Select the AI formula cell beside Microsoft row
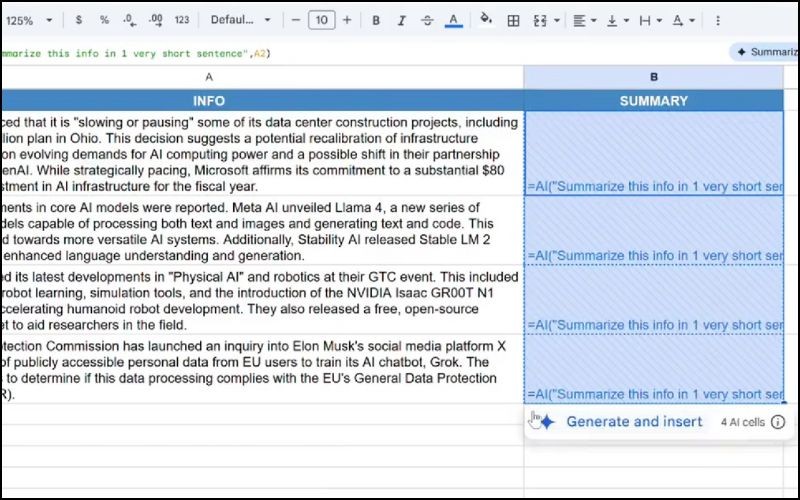 (x=654, y=154)
